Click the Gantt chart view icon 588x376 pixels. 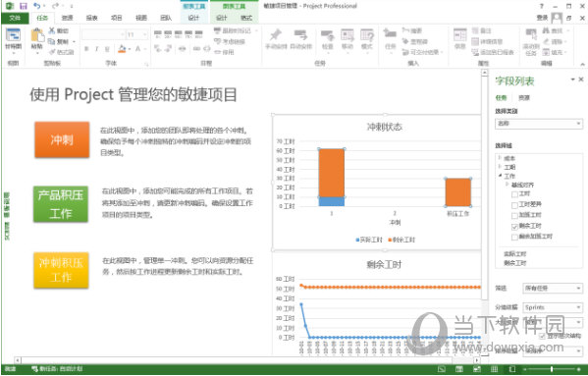click(x=13, y=35)
